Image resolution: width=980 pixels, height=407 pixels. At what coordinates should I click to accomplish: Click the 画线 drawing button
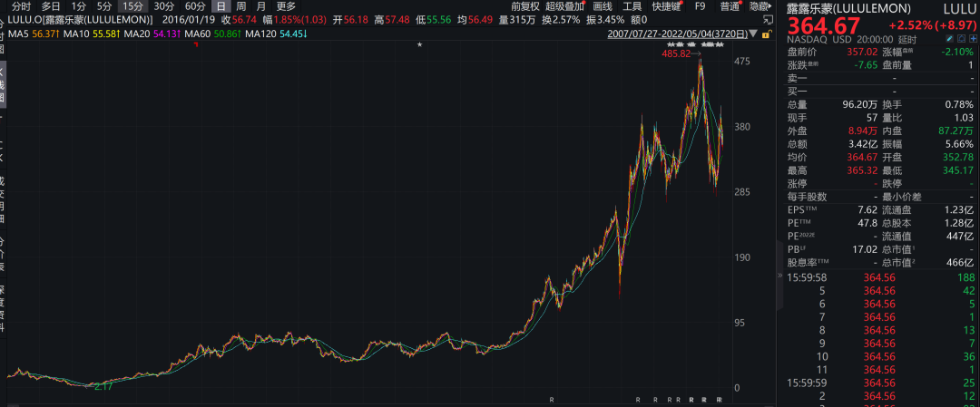(x=602, y=6)
